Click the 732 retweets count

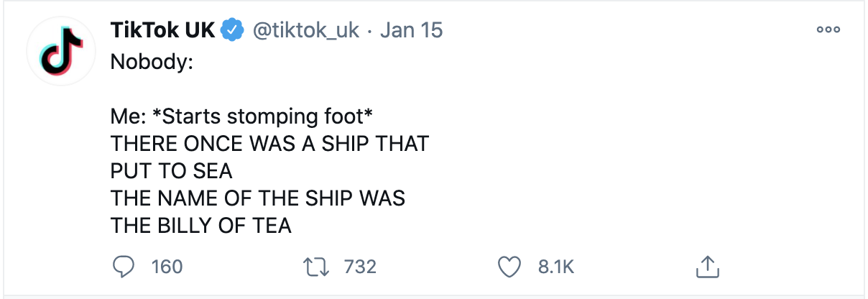point(360,267)
